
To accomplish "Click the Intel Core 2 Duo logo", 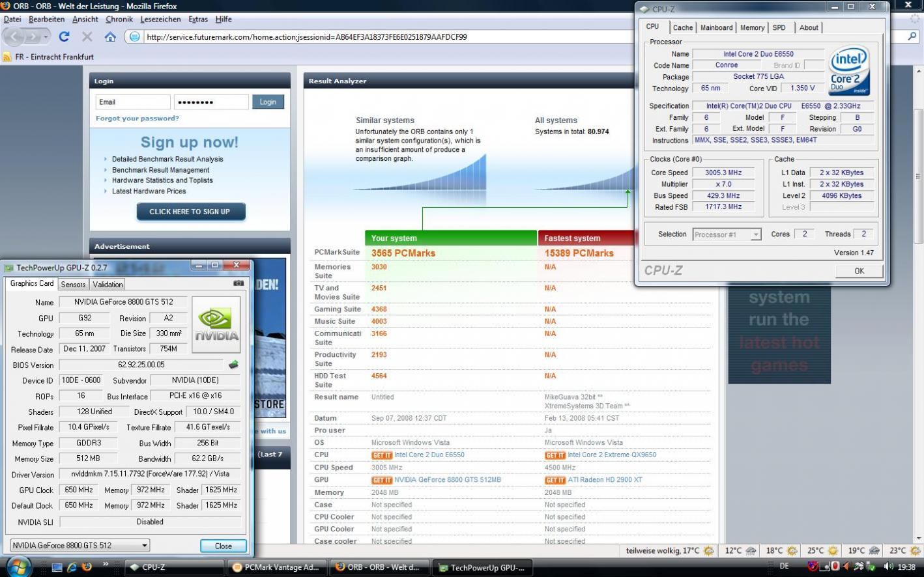I will pos(849,70).
